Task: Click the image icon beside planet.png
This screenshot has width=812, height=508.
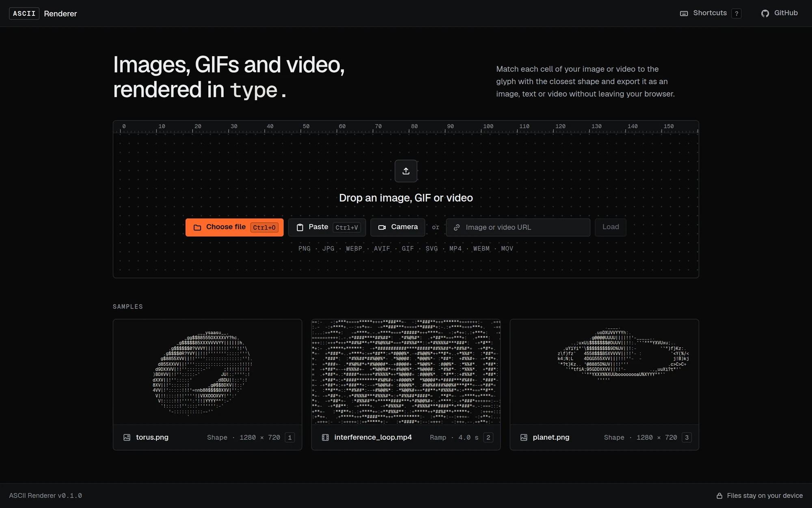Action: (x=524, y=438)
